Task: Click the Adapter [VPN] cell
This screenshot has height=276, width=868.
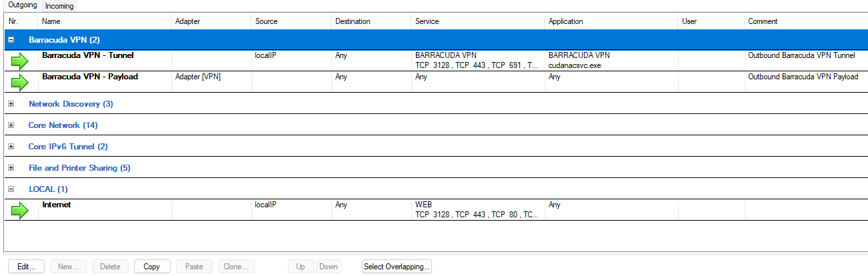Action: coord(198,77)
